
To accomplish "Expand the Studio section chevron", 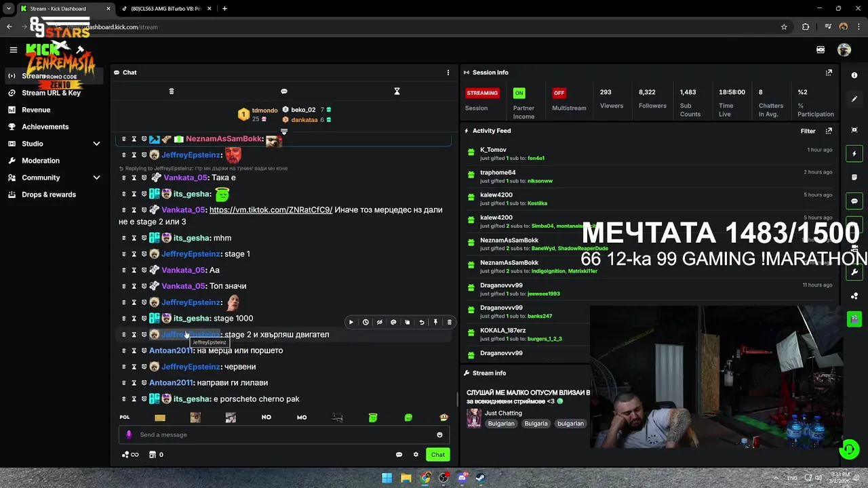I will pos(96,144).
